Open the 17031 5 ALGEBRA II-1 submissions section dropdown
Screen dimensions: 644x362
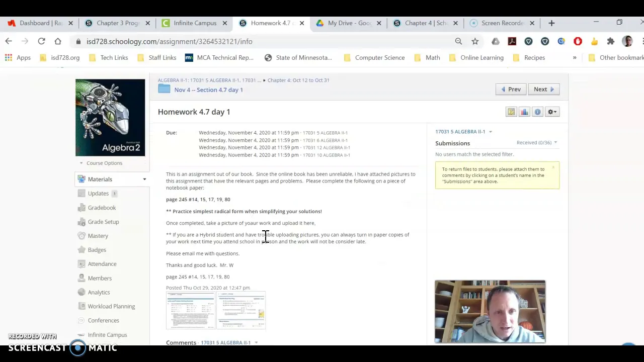(463, 132)
